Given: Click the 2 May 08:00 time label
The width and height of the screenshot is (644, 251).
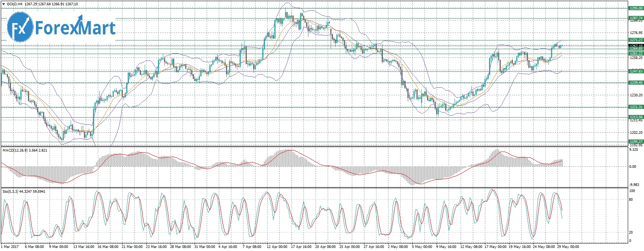Looking at the screenshot, I should [x=398, y=247].
